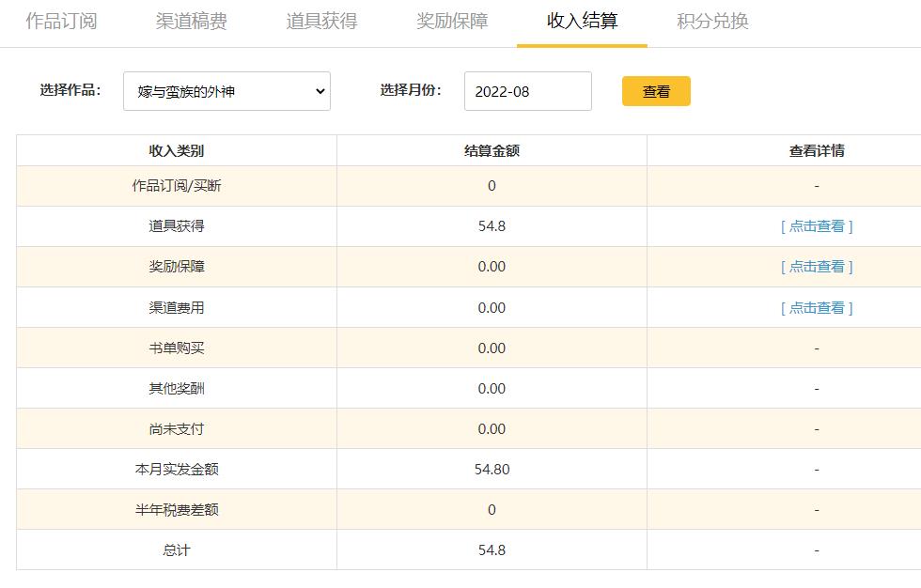Image resolution: width=921 pixels, height=588 pixels.
Task: Click the dropdown arrow next to the work name
Action: point(320,91)
